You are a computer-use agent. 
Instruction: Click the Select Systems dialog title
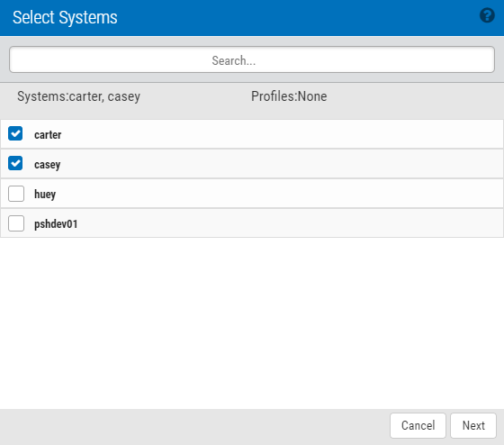coord(65,17)
